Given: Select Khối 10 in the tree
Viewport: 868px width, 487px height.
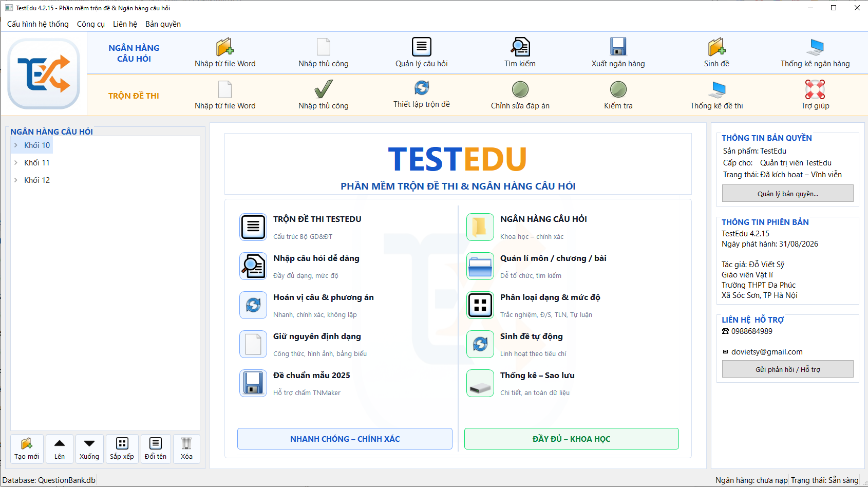Looking at the screenshot, I should (x=37, y=145).
